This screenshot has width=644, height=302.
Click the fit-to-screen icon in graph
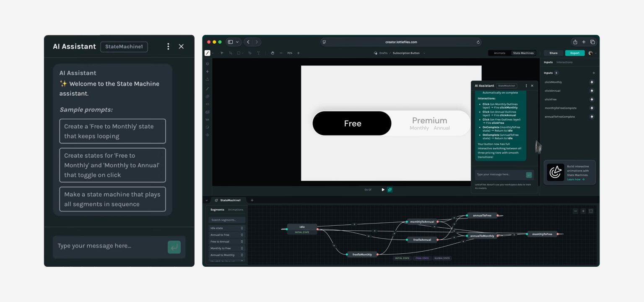pyautogui.click(x=591, y=211)
